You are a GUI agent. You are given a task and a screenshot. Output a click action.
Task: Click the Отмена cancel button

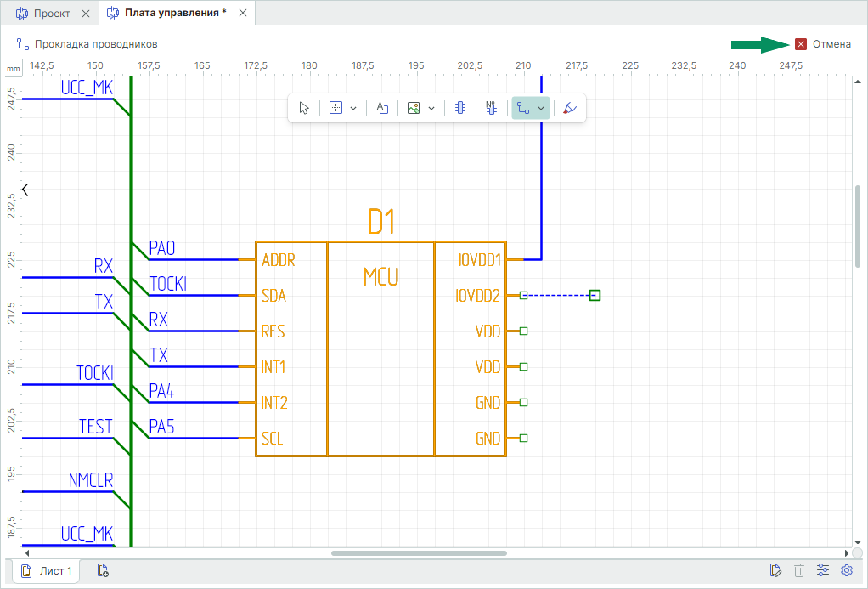click(822, 44)
